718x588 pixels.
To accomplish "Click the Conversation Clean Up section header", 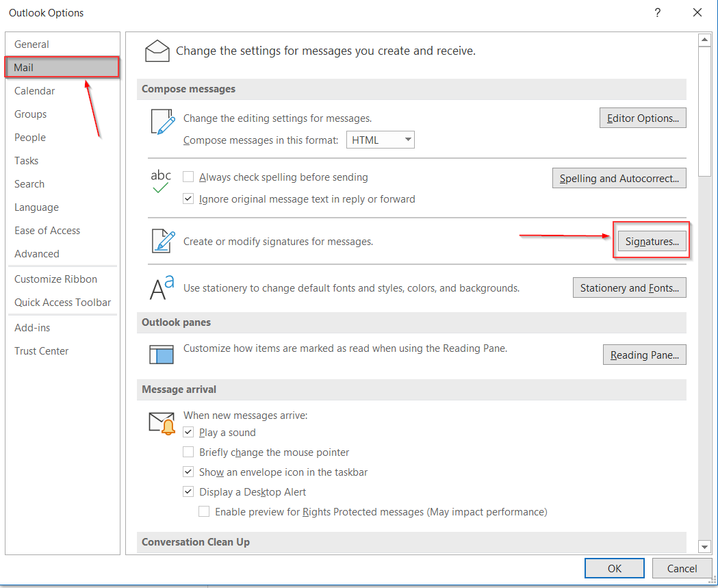I will point(411,541).
